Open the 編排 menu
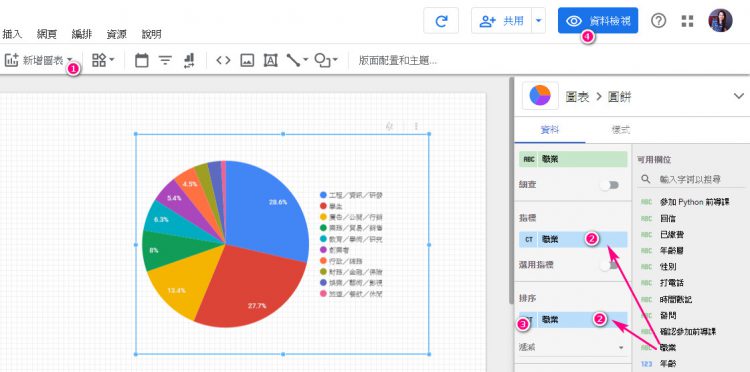750x372 pixels. 82,34
